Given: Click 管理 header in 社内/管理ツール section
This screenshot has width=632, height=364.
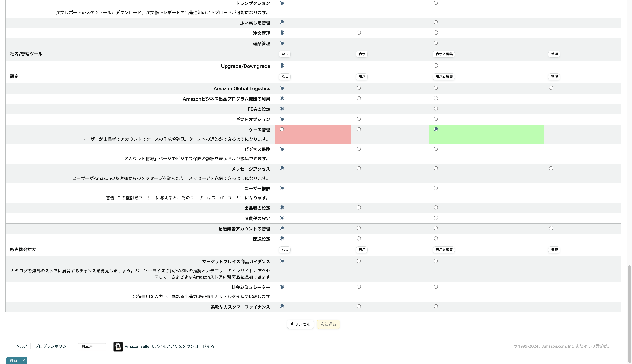Looking at the screenshot, I should click(x=554, y=54).
